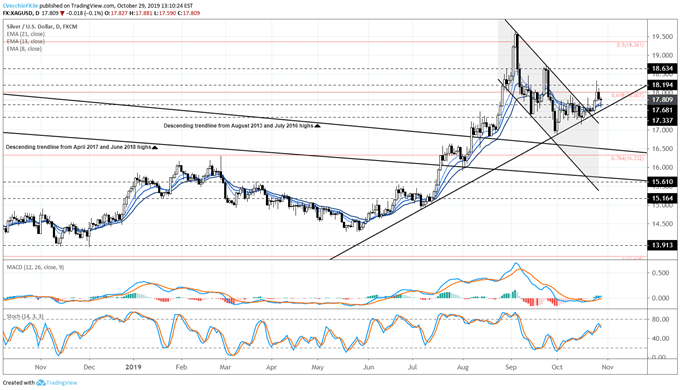The height and width of the screenshot is (390, 680).
Task: Click the 14.500 price axis label
Action: (x=662, y=224)
